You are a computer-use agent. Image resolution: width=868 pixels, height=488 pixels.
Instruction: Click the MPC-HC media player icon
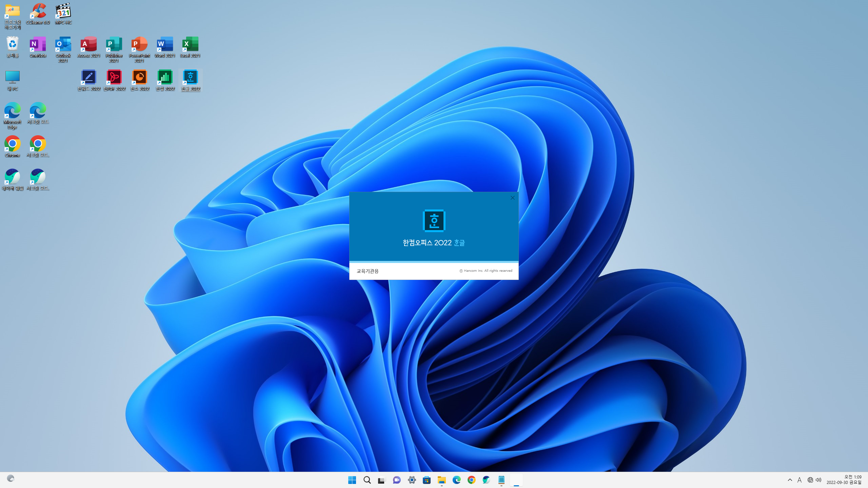pyautogui.click(x=63, y=11)
